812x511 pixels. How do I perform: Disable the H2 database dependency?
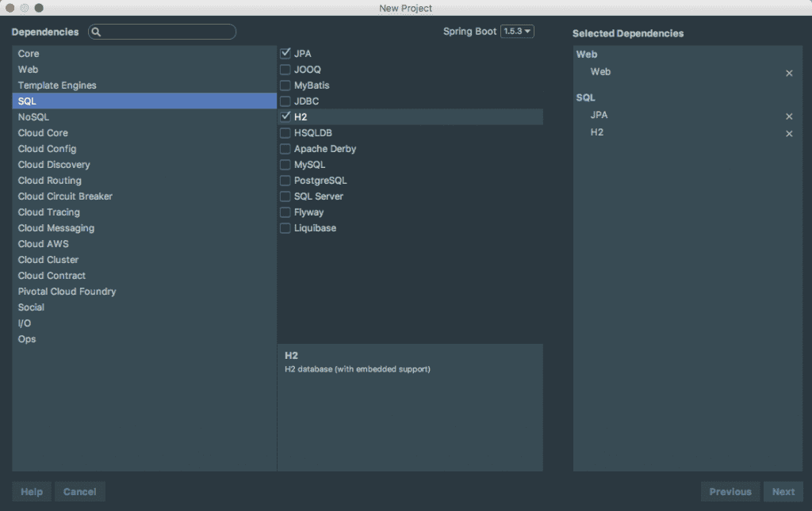284,116
